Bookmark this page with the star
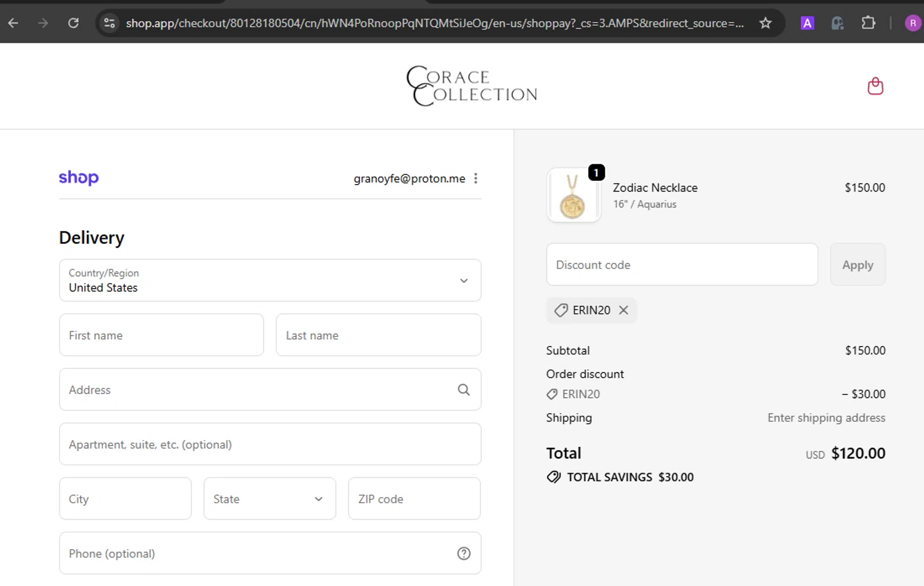Screen dimensions: 924x586 765,23
